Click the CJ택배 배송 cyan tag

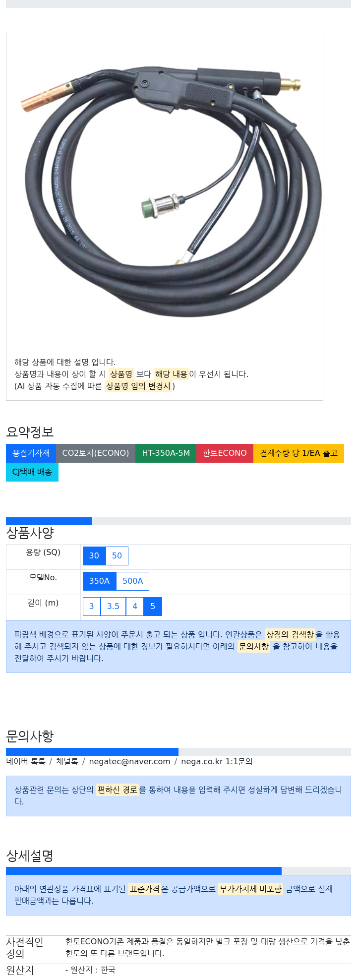pos(32,472)
